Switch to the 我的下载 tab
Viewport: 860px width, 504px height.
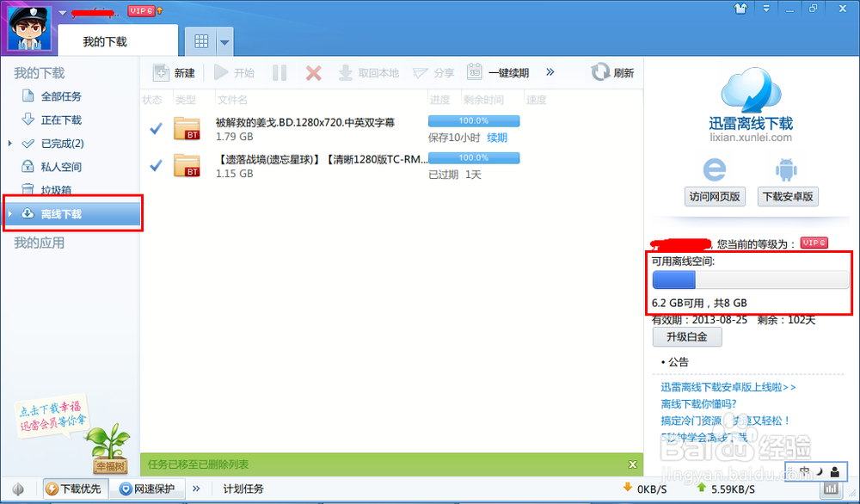[118, 41]
